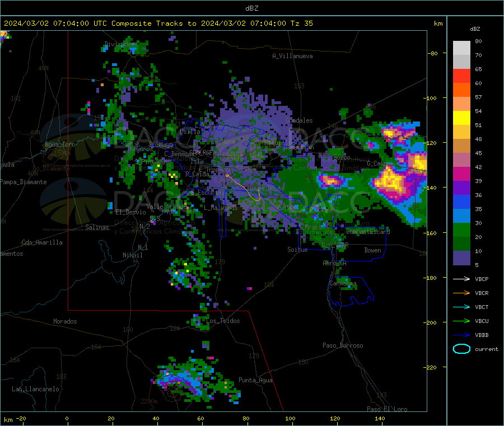Click the 'Paso_Barroso' map label
The height and width of the screenshot is (426, 504).
(343, 345)
